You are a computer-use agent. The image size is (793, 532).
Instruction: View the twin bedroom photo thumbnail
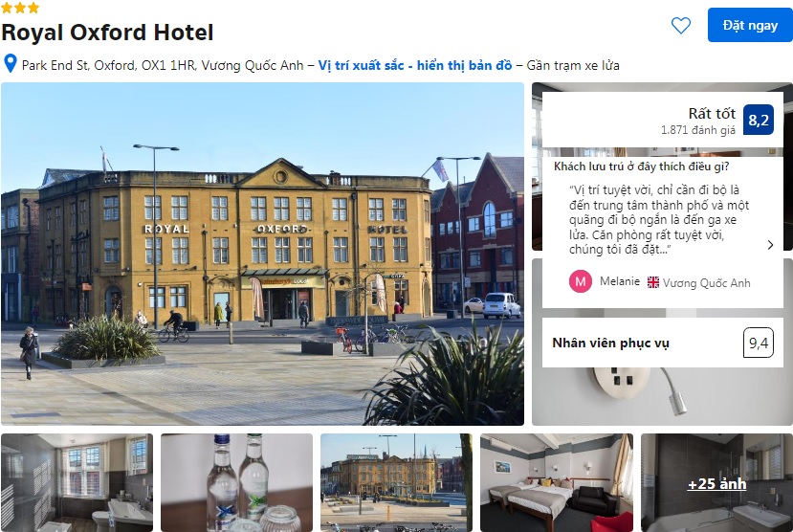pos(557,482)
